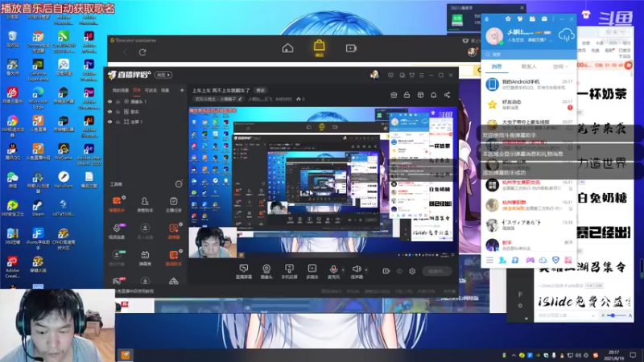Click the preview text input in the font window
Screen dimensions: 644x362
tap(566, 315)
